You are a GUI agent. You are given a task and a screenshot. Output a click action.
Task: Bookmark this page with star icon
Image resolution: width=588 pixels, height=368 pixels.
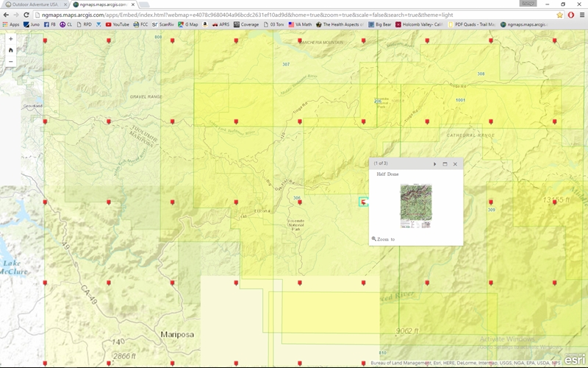(560, 15)
